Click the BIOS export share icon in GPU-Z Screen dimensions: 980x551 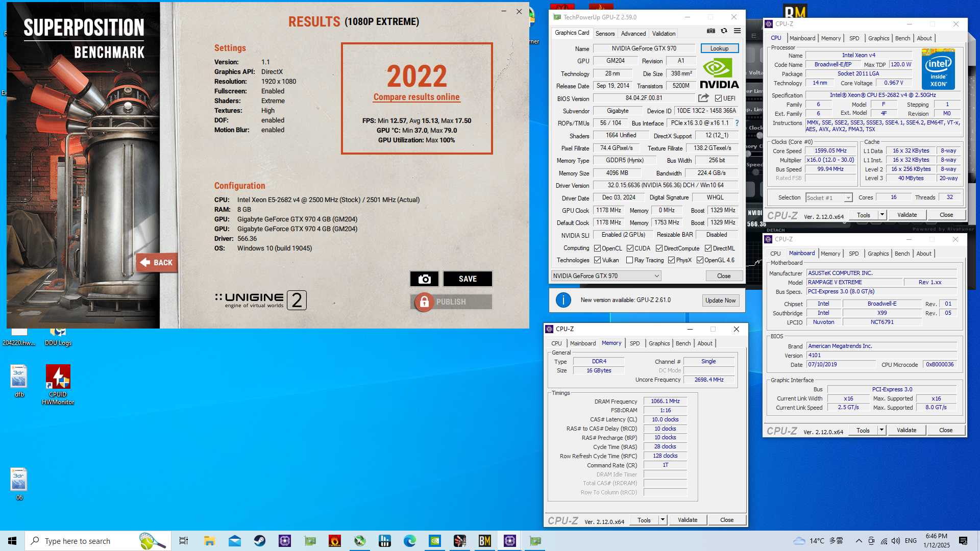click(703, 98)
